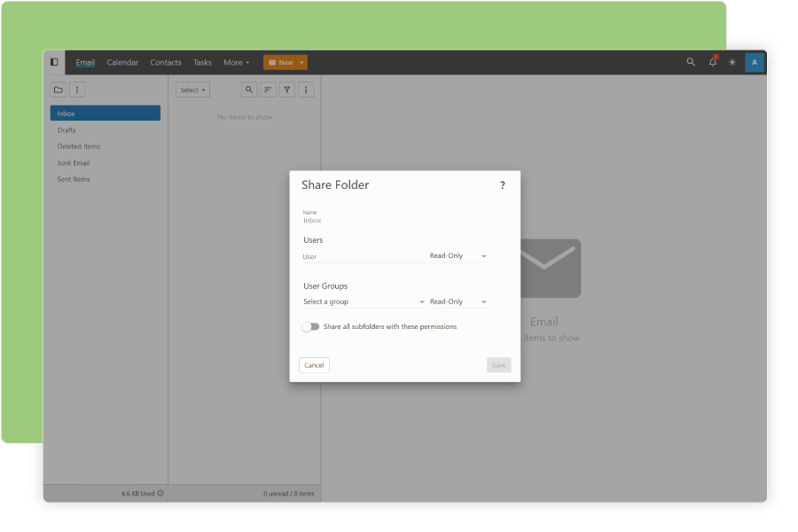Click the help question mark in Share Folder
This screenshot has width=798, height=532.
click(x=503, y=185)
